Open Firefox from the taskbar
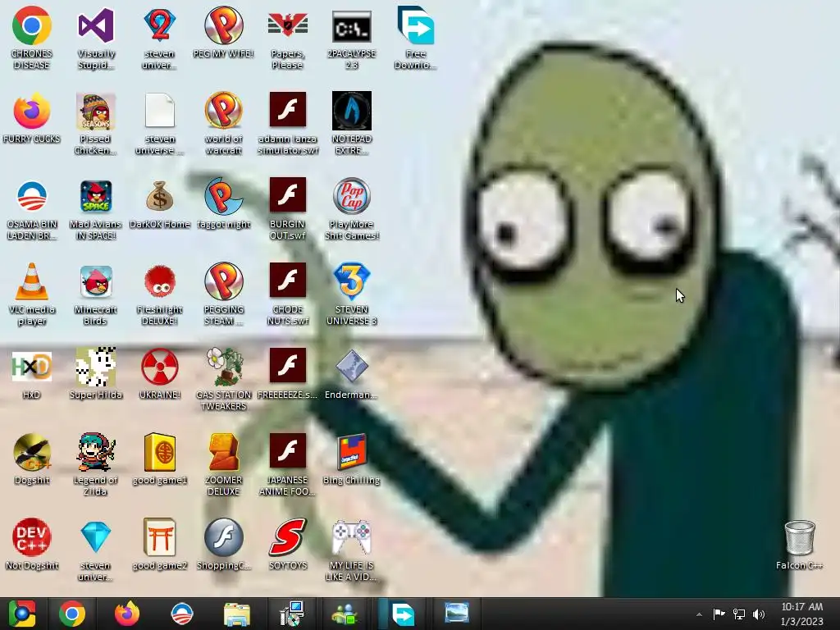This screenshot has width=840, height=630. click(127, 614)
